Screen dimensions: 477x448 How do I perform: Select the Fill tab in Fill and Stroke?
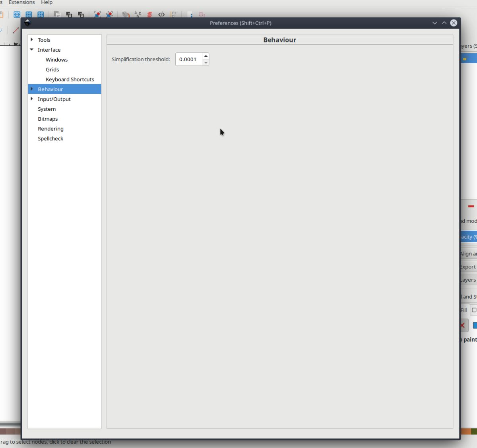(464, 310)
